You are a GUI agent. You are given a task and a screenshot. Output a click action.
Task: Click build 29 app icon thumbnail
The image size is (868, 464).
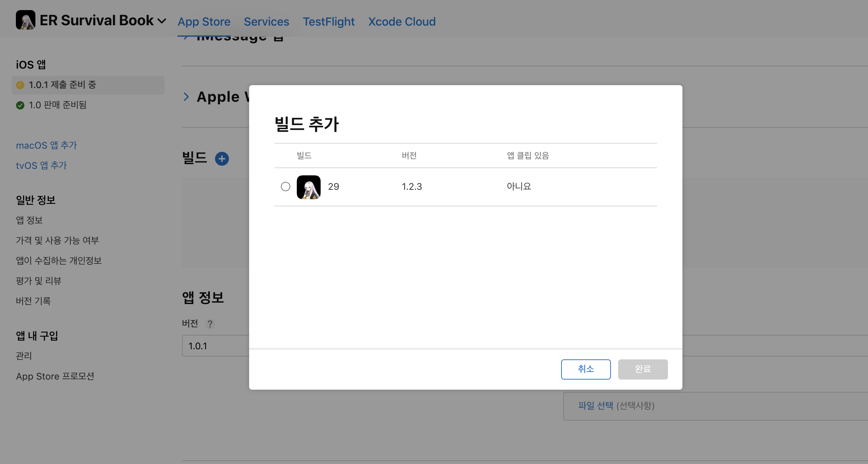tap(308, 187)
